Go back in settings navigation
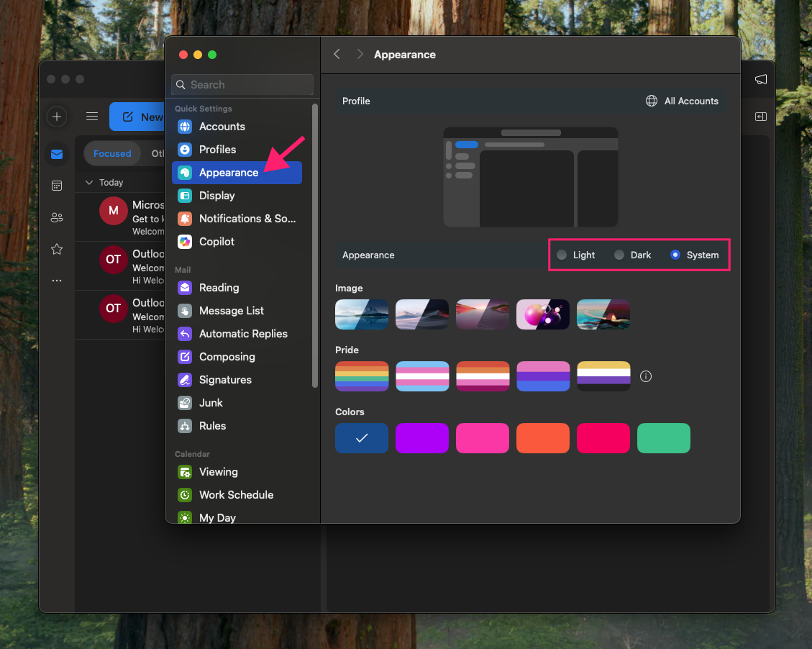This screenshot has height=649, width=812. (337, 55)
